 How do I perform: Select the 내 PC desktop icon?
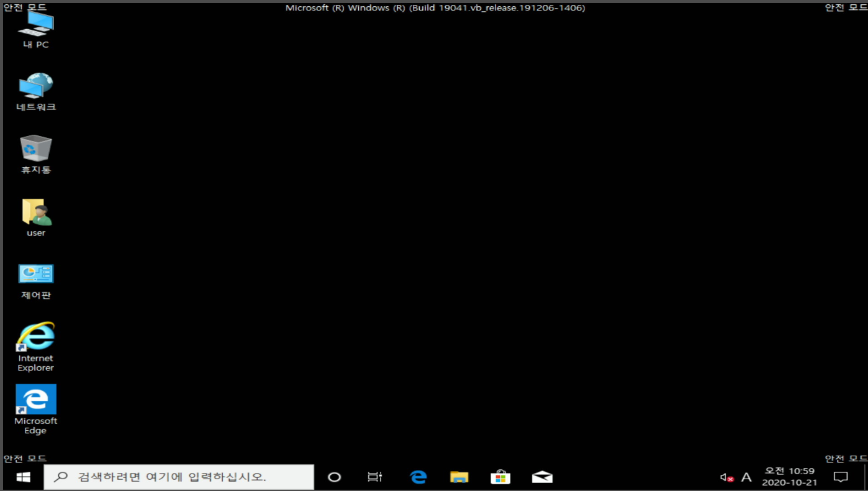coord(36,30)
